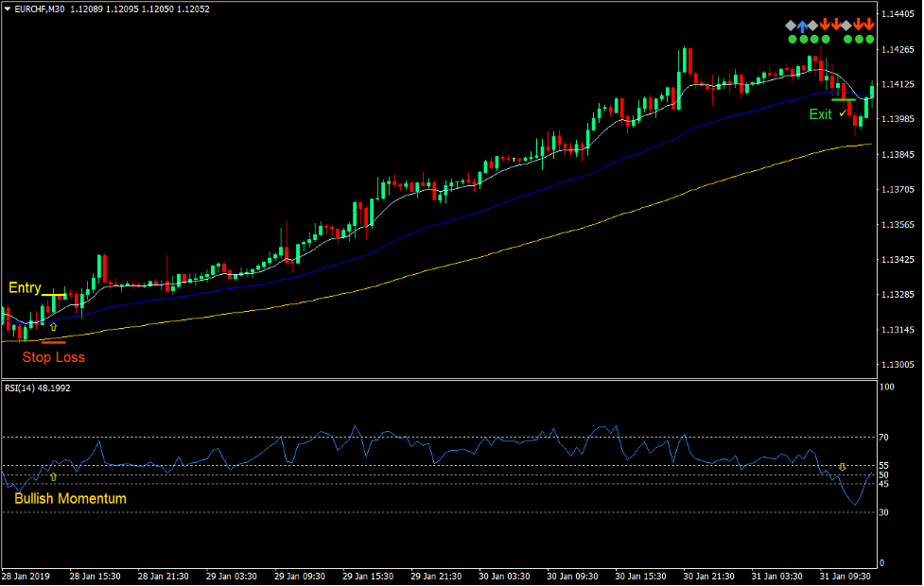
Task: Select the leftmost gray diamond signal icon
Action: click(x=791, y=26)
